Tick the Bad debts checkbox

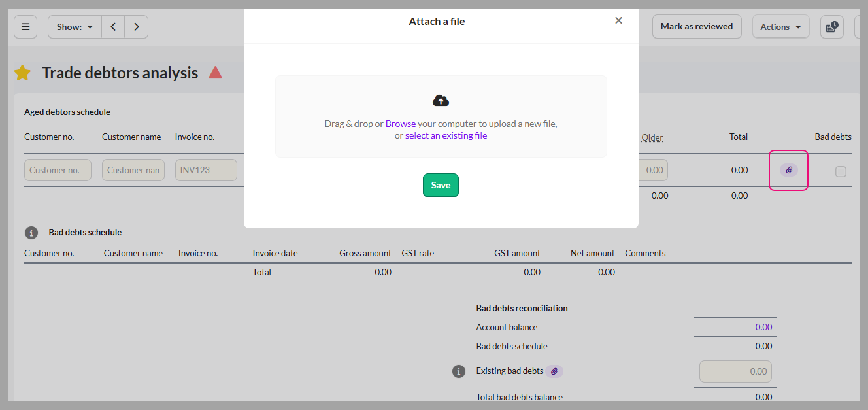pyautogui.click(x=841, y=171)
